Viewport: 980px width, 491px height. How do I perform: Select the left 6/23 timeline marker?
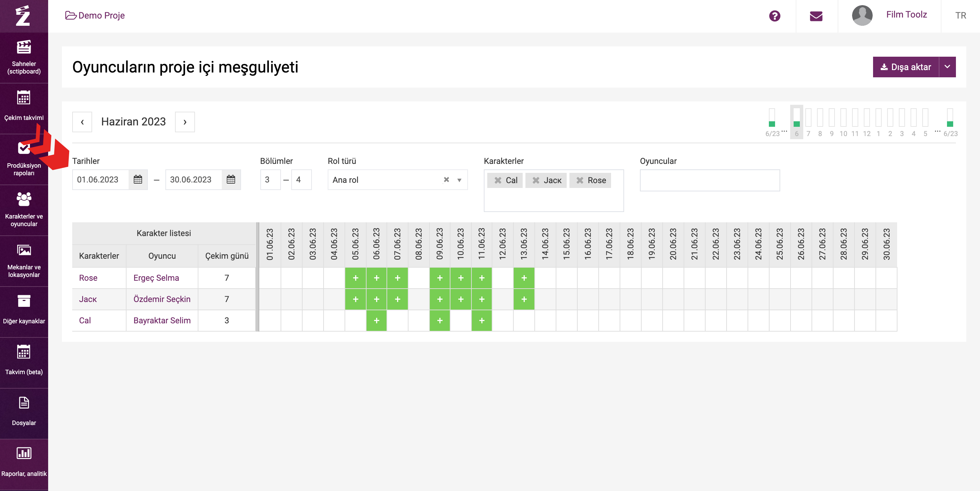(772, 122)
